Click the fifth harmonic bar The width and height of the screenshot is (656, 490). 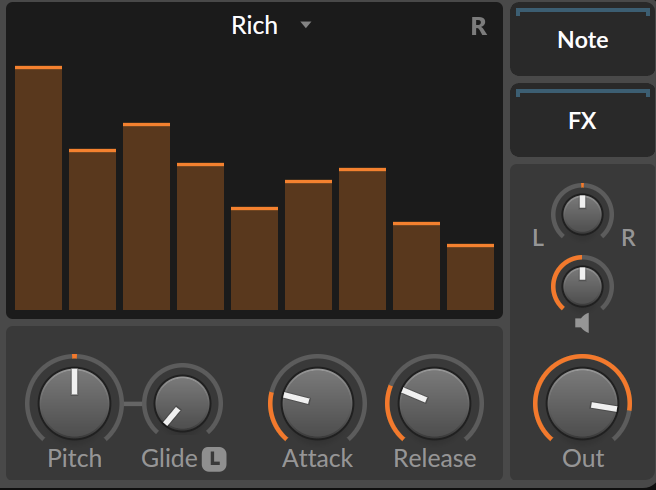[254, 258]
